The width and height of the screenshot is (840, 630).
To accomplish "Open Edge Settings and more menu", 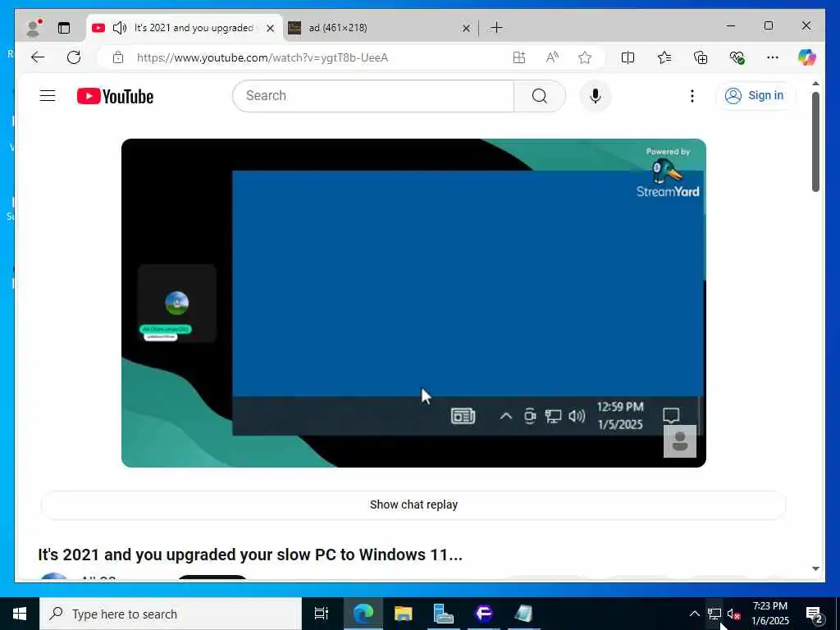I will (773, 57).
